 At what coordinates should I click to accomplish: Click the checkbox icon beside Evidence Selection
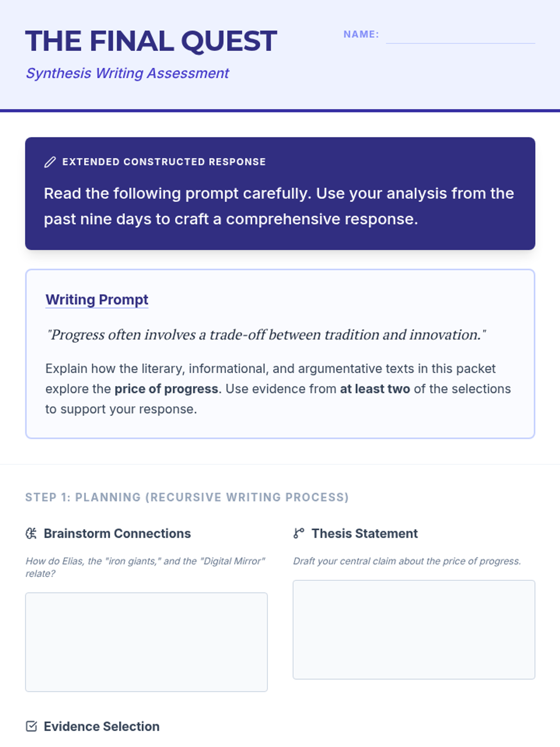click(x=31, y=726)
